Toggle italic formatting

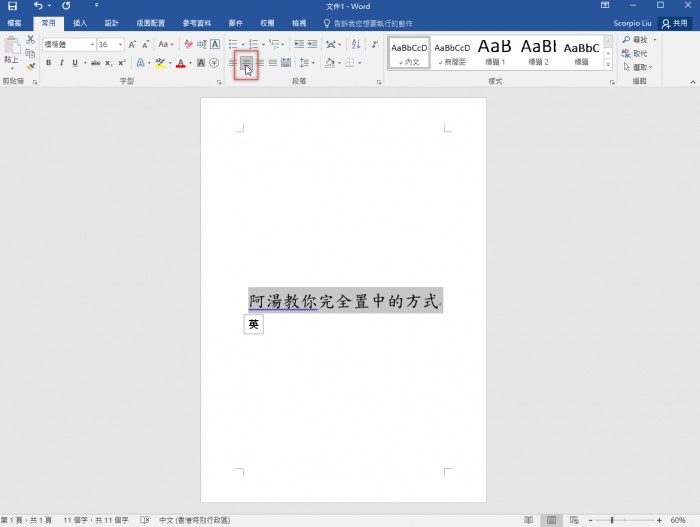pyautogui.click(x=62, y=63)
